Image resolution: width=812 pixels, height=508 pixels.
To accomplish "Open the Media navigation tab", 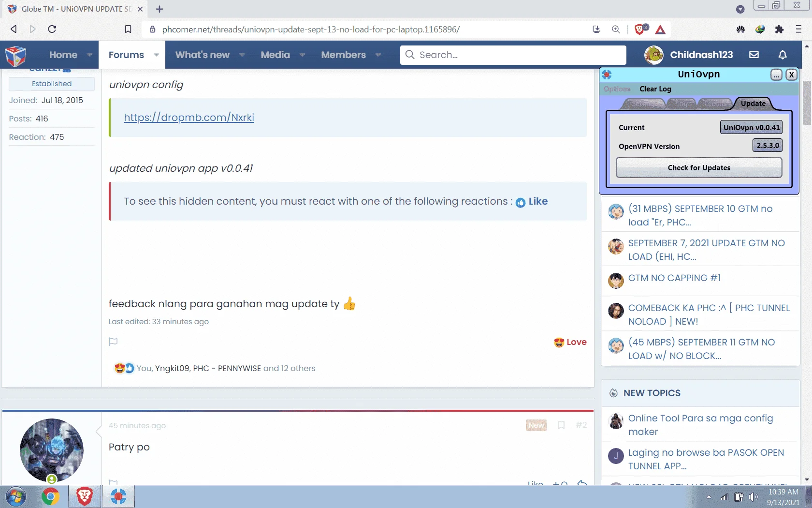I will [x=275, y=55].
